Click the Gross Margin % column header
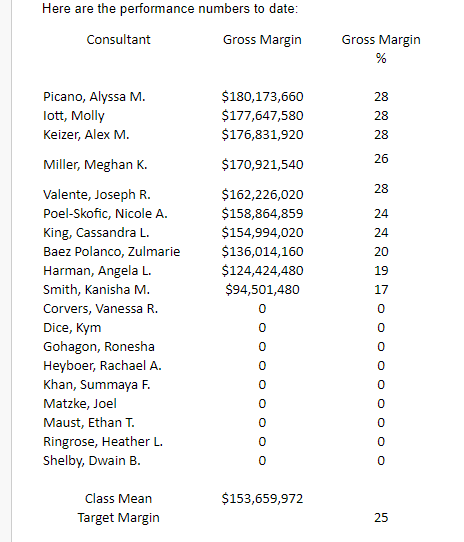This screenshot has width=464, height=542. point(381,49)
